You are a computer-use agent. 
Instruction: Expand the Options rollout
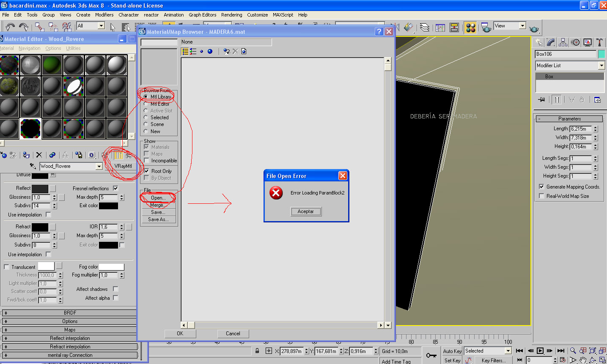tap(70, 321)
